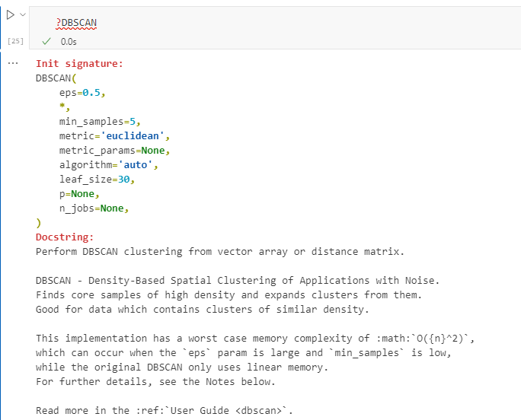Viewport: 521px width, 420px height.
Task: Click the eps=0.5 parameter line
Action: coord(82,93)
